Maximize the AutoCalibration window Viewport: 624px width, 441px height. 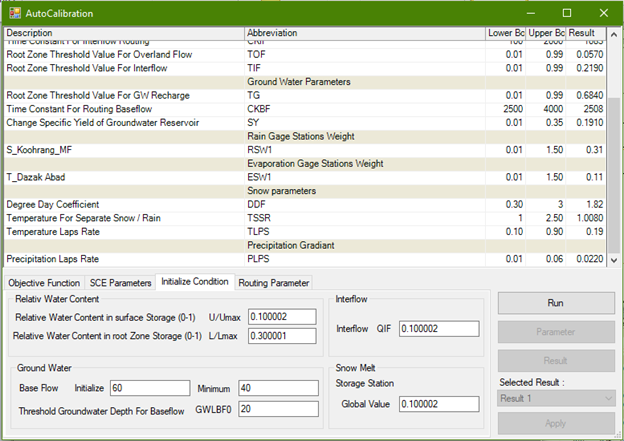(x=566, y=13)
